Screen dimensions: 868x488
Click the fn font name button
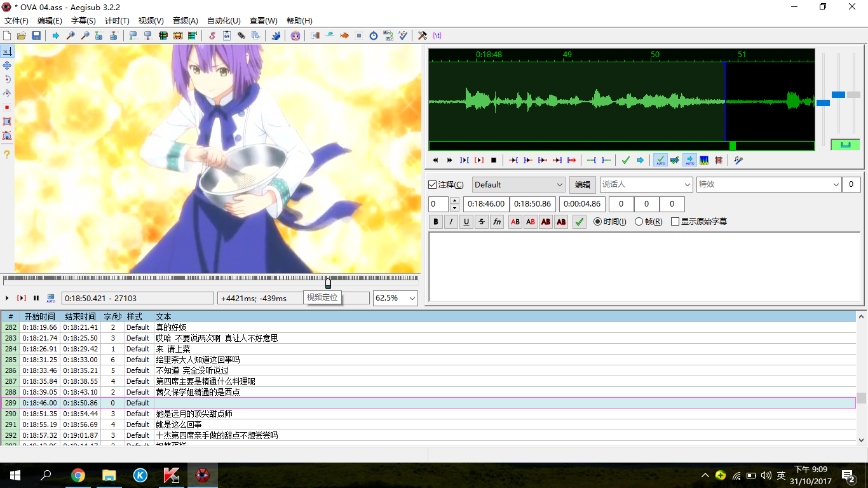(x=497, y=222)
